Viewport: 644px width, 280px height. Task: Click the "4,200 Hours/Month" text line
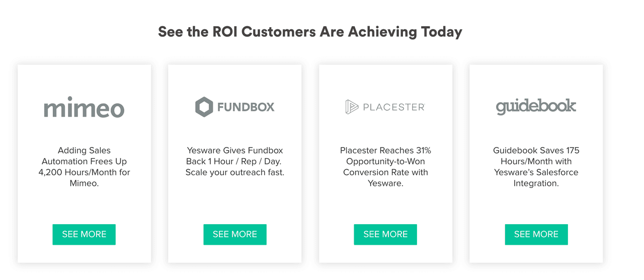pyautogui.click(x=84, y=172)
